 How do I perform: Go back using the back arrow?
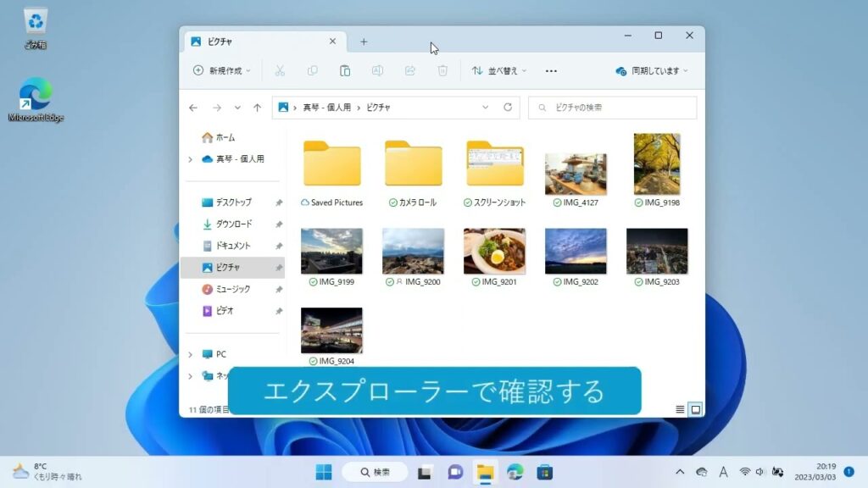tap(193, 108)
